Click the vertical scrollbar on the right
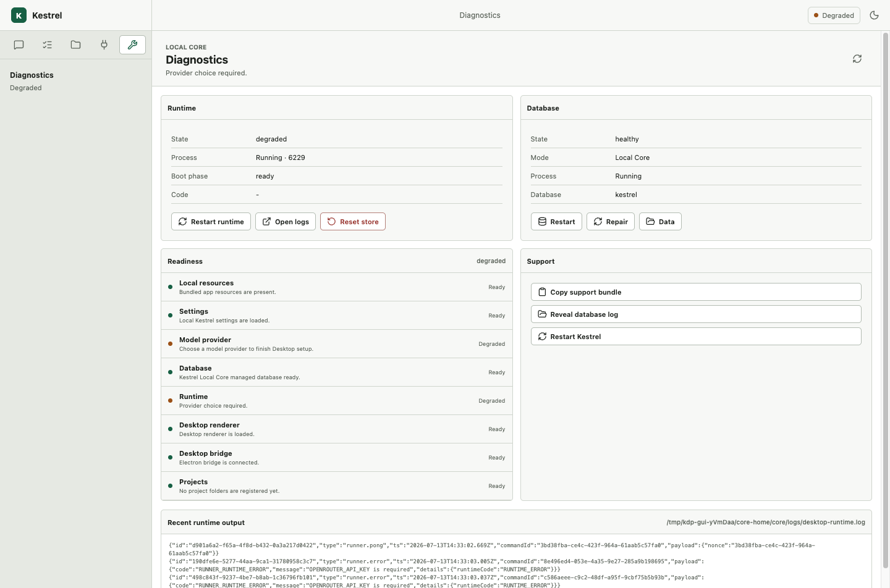The width and height of the screenshot is (890, 588). tap(885, 300)
